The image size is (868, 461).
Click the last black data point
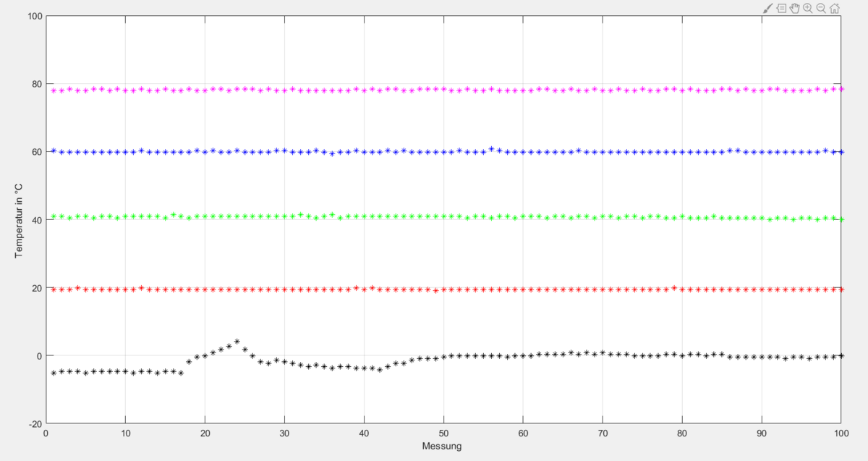pyautogui.click(x=841, y=355)
